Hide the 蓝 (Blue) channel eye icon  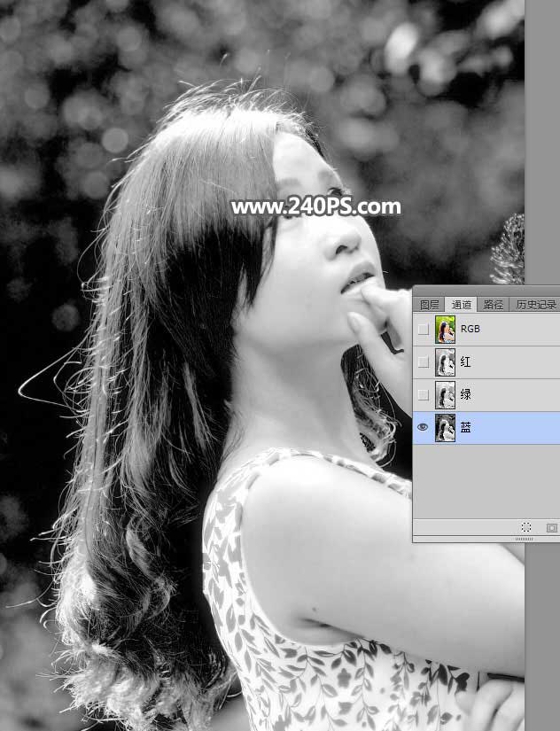pyautogui.click(x=423, y=427)
